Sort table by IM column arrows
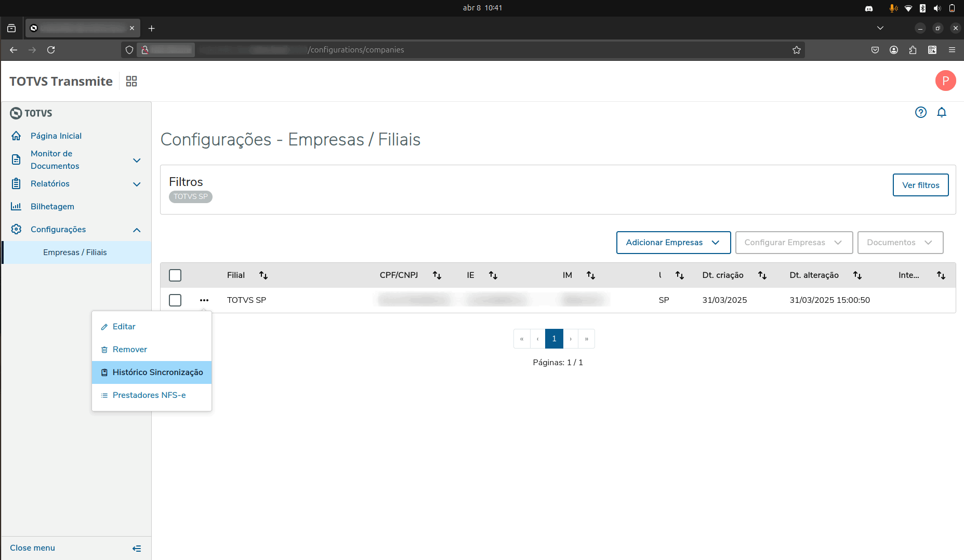964x560 pixels. (591, 275)
